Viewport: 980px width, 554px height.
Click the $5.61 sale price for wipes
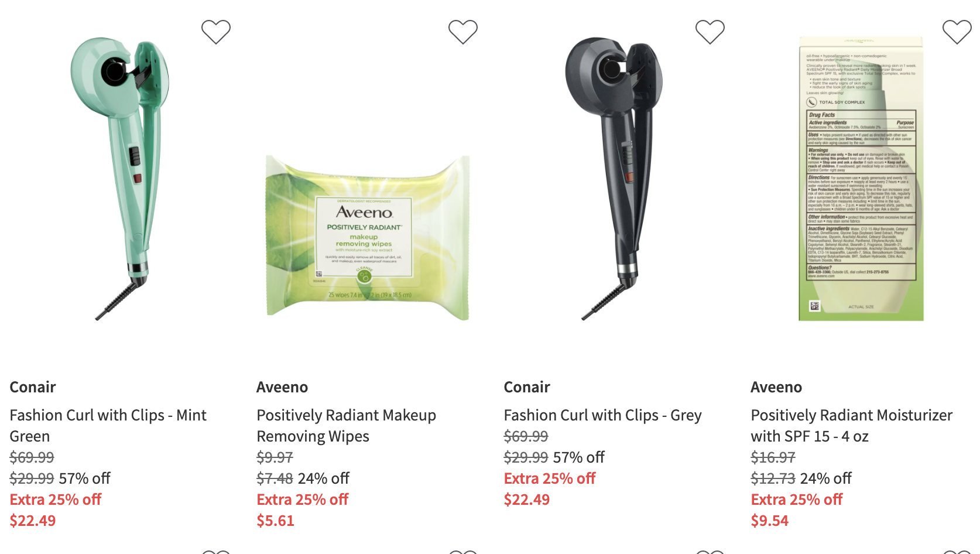(x=275, y=521)
